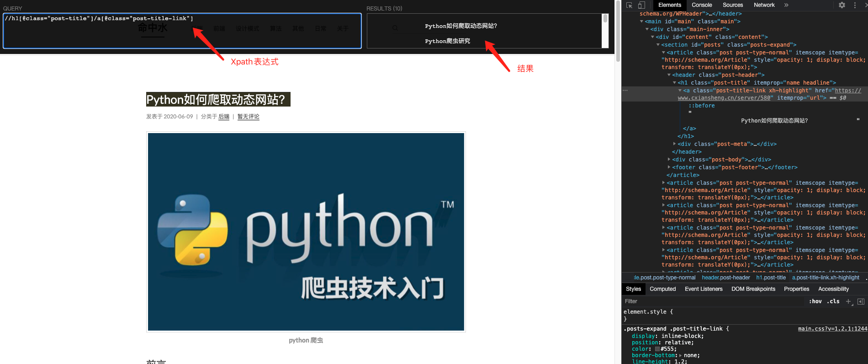
Task: Switch to the Console tab
Action: click(x=702, y=5)
